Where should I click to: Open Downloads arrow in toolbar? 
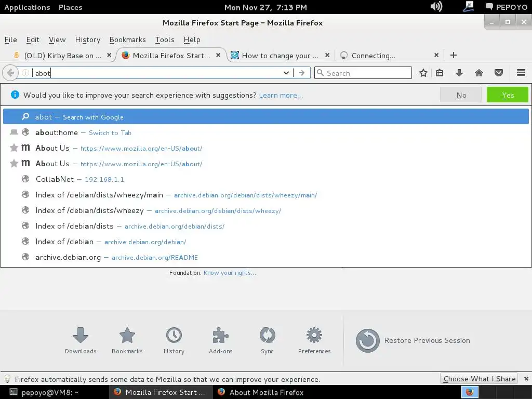tap(459, 73)
